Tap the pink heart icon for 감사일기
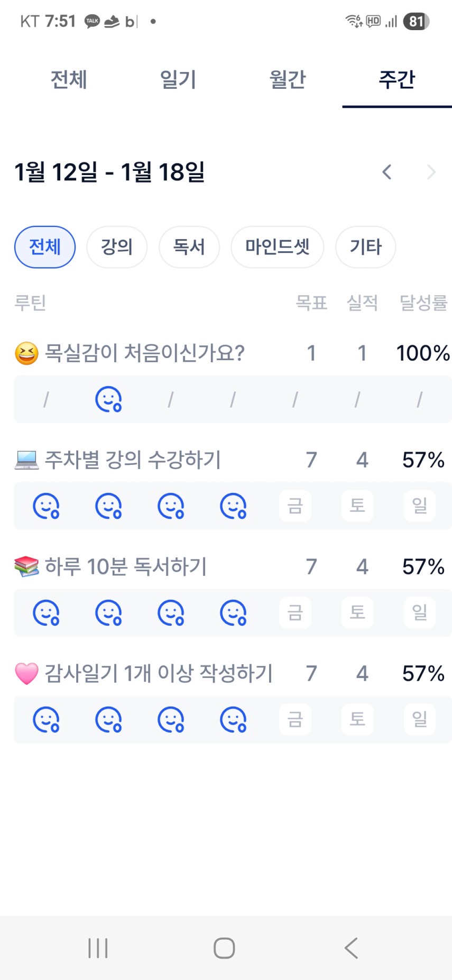The width and height of the screenshot is (452, 980). pos(26,673)
